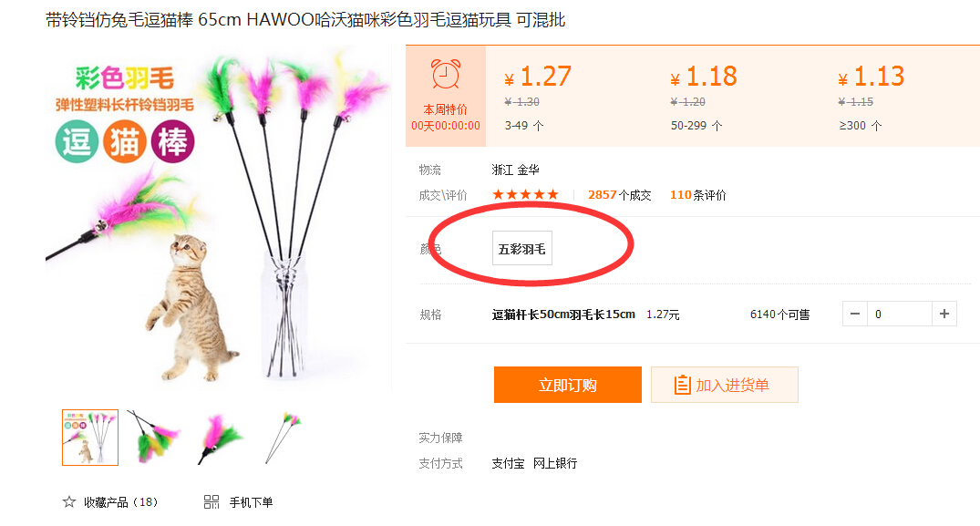980x526 pixels.
Task: Click the clipboard icon on 加入进货单
Action: click(x=683, y=385)
